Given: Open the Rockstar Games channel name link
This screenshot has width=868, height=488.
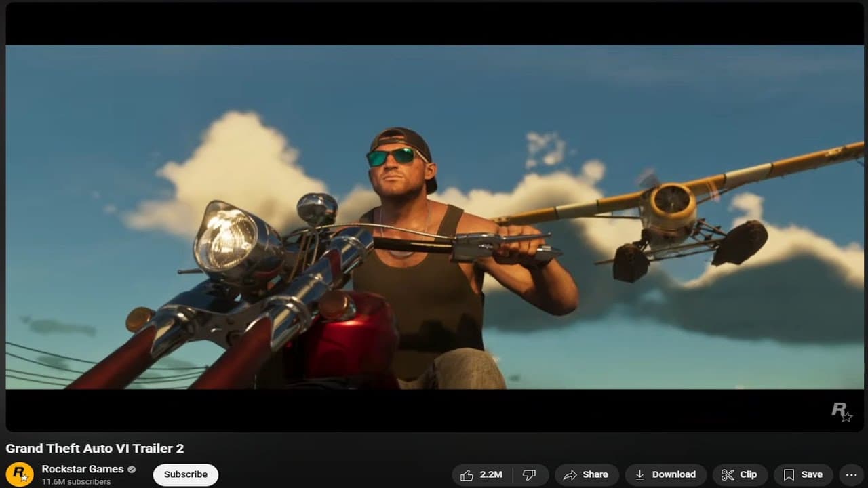Looking at the screenshot, I should pos(83,469).
